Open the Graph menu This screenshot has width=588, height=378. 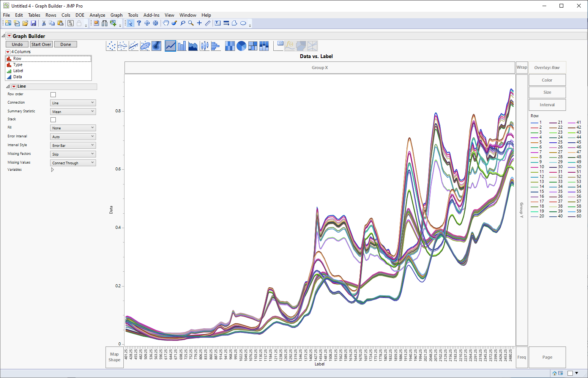tap(116, 15)
